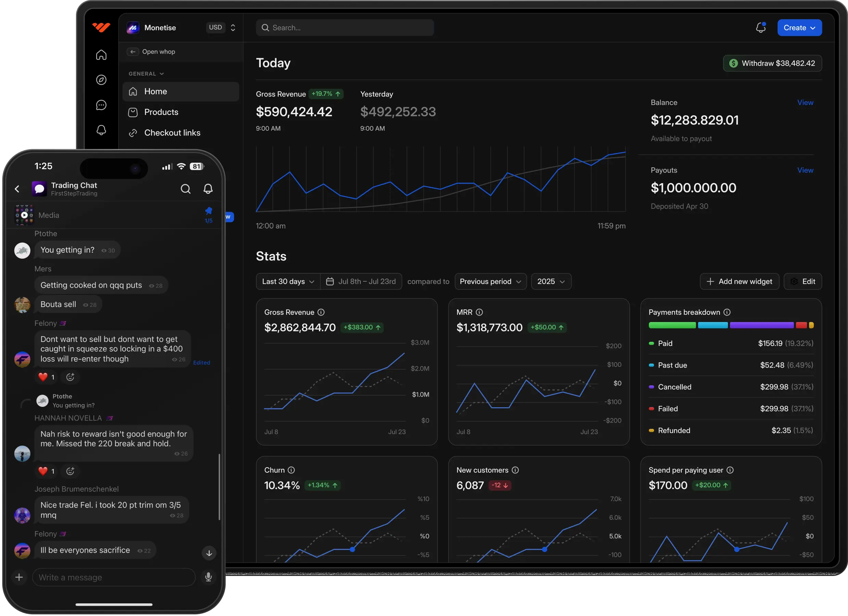Click info icon next to Payments breakdown

[727, 312]
